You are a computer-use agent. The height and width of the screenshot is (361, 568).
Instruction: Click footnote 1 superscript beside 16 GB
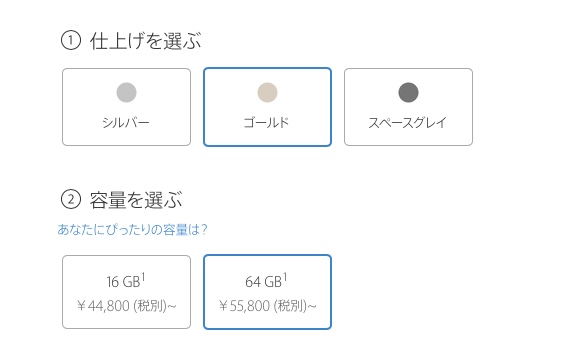click(x=143, y=277)
